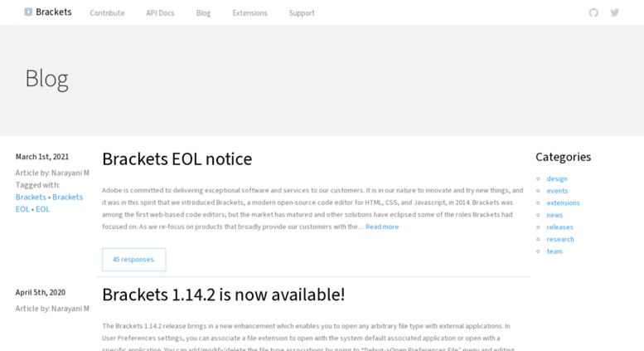Click the Read more link
644x351 pixels.
pyautogui.click(x=382, y=227)
